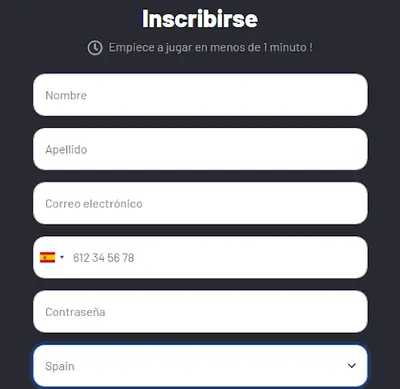Image resolution: width=400 pixels, height=389 pixels.
Task: Focus the Nombre input field
Action: pos(200,95)
